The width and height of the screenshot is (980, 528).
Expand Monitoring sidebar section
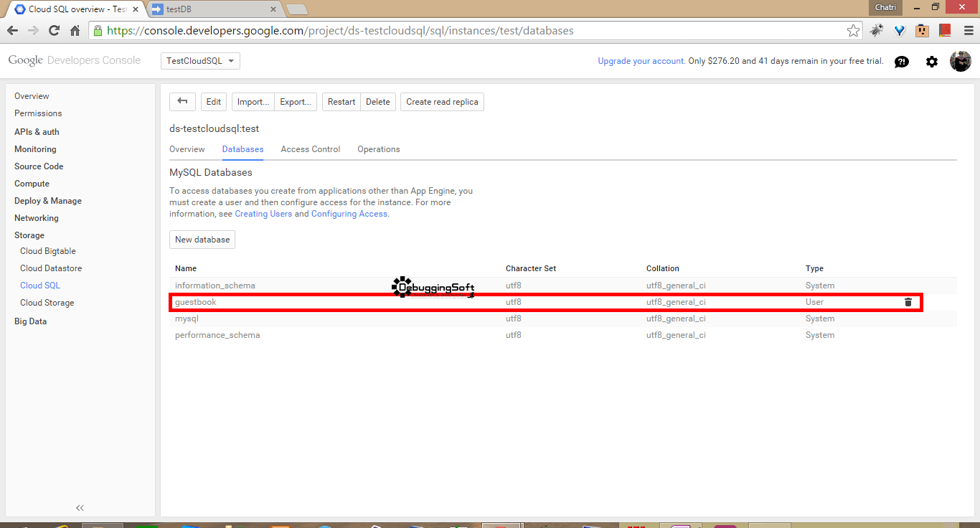click(x=35, y=149)
